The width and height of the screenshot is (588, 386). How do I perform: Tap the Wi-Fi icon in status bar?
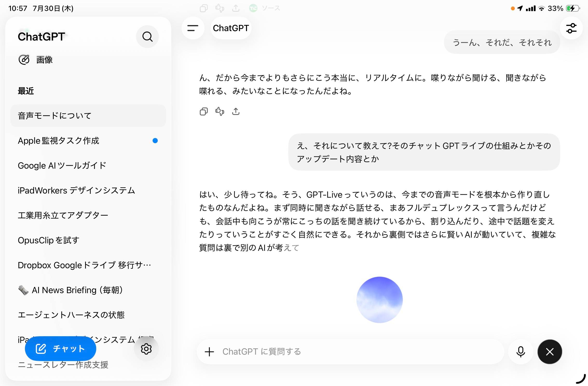pyautogui.click(x=541, y=8)
